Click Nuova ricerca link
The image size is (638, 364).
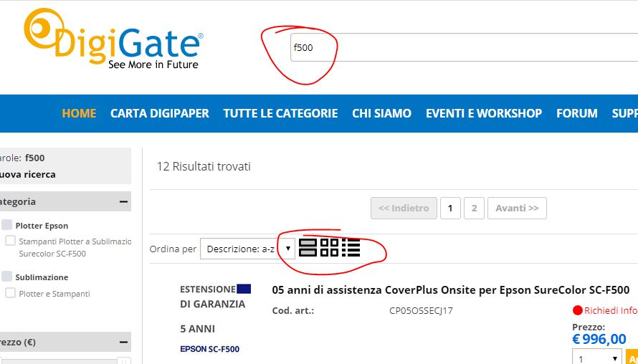pyautogui.click(x=27, y=174)
